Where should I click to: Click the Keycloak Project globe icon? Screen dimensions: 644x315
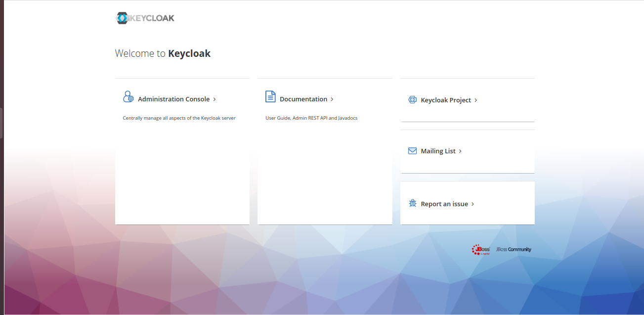(x=412, y=99)
